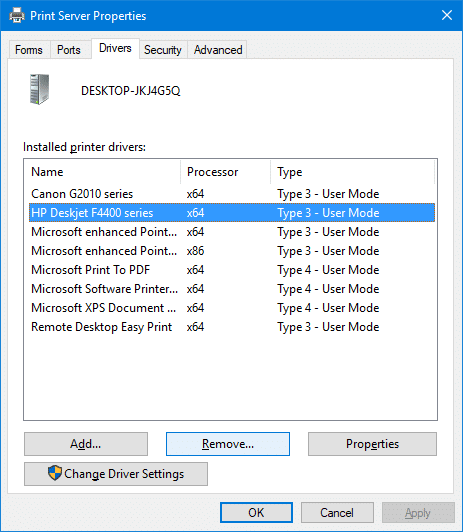Click the shield icon on Change Driver Settings
The height and width of the screenshot is (532, 463).
coord(55,473)
